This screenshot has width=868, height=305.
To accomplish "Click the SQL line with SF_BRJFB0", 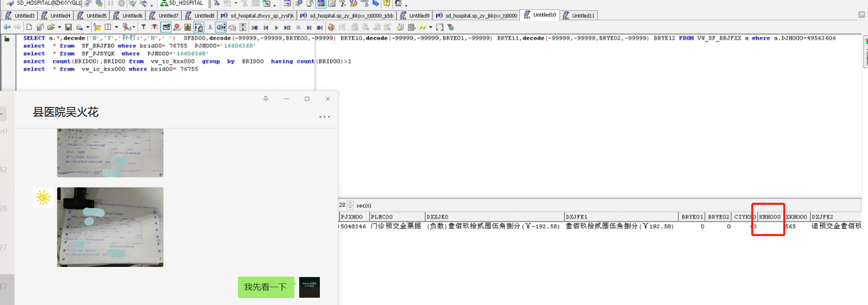I will (x=139, y=46).
